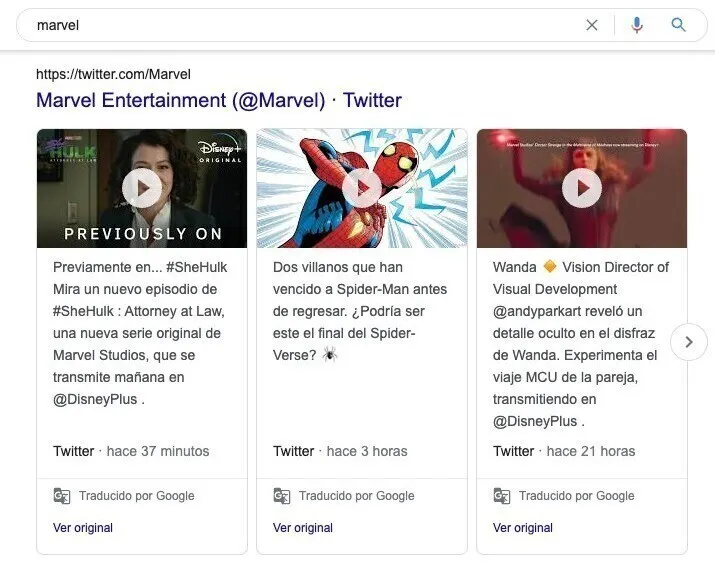
Task: Open the Spider-Man tweet thumbnail image
Action: 362,188
